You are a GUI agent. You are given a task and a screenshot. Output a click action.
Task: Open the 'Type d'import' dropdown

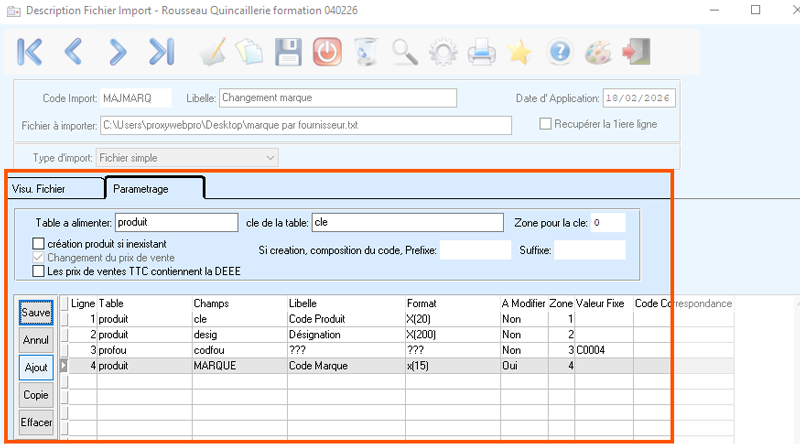pyautogui.click(x=187, y=158)
